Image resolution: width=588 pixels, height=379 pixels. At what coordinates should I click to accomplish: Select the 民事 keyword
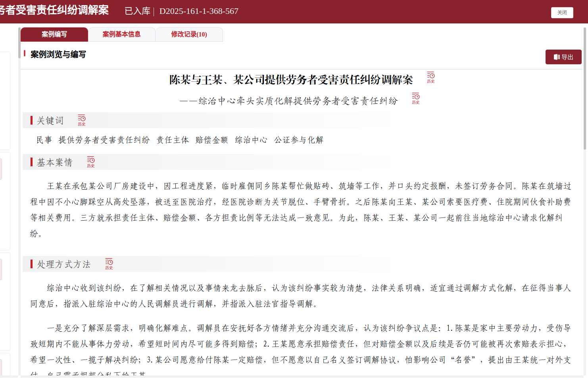tap(44, 140)
